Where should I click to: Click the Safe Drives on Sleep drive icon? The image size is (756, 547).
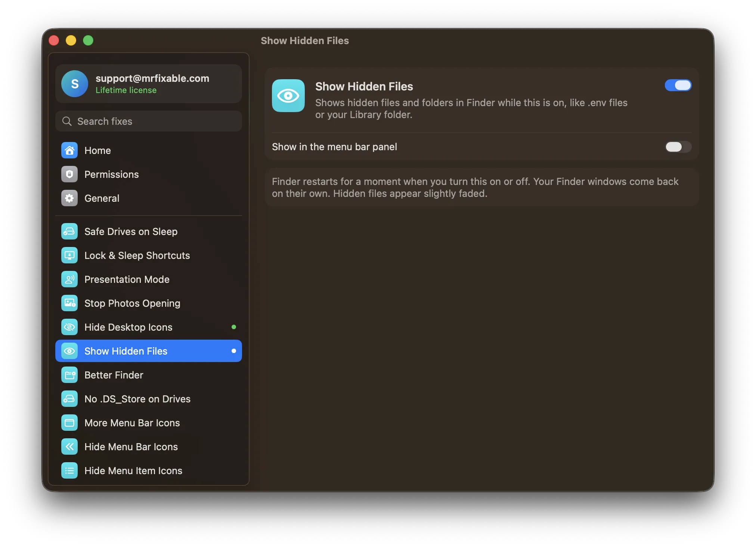click(x=69, y=232)
